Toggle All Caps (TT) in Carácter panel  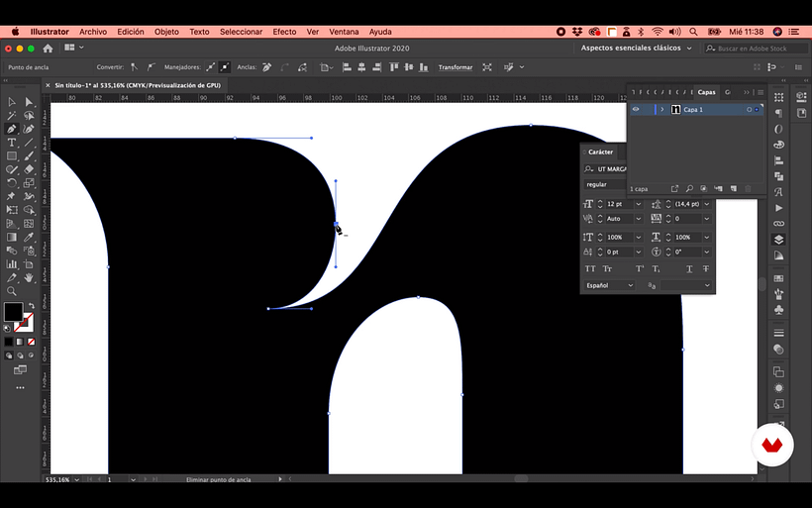click(x=591, y=268)
